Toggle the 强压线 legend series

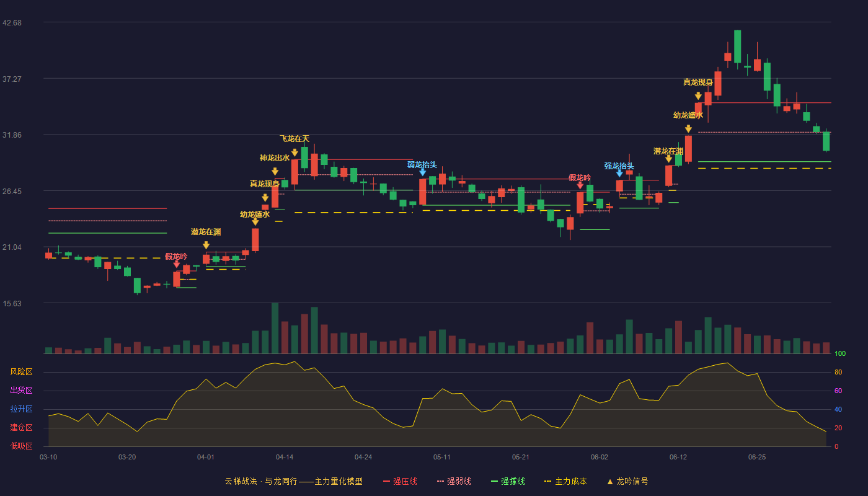[400, 481]
